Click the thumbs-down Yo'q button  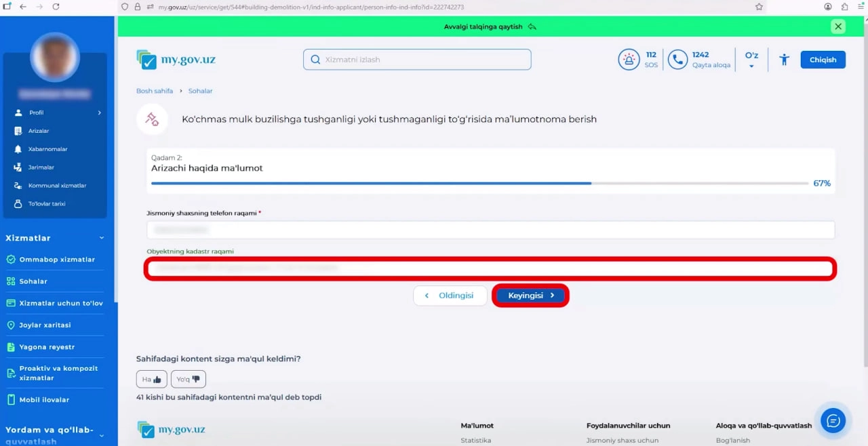(x=188, y=379)
